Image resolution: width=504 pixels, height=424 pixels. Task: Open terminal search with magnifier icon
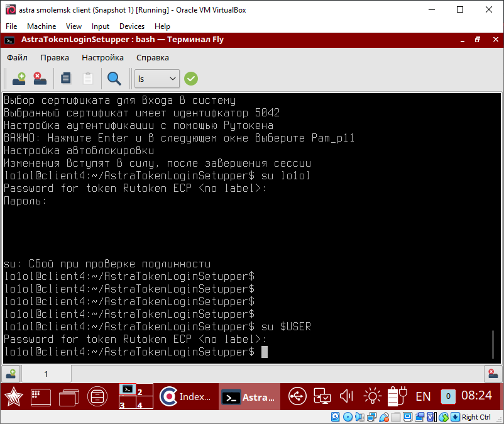114,79
